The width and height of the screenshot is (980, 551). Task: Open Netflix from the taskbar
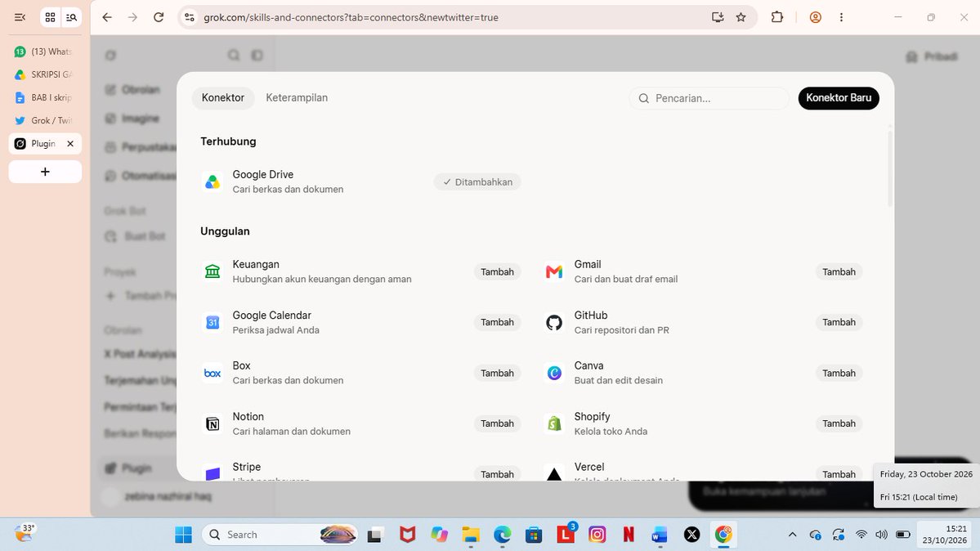tap(629, 534)
